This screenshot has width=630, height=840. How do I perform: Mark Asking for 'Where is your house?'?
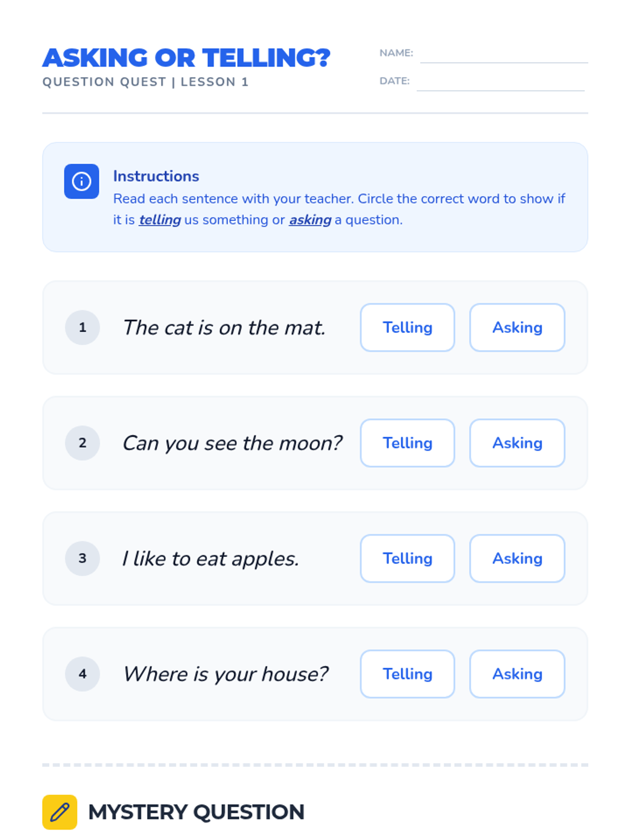(x=517, y=674)
